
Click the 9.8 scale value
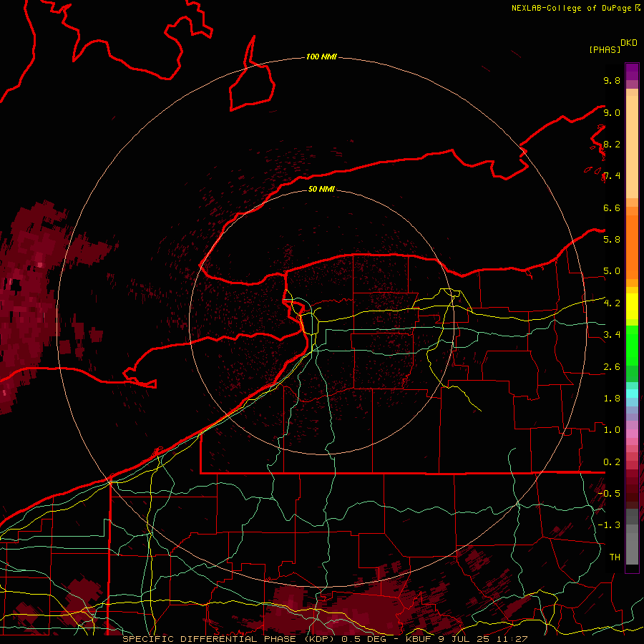[x=612, y=80]
